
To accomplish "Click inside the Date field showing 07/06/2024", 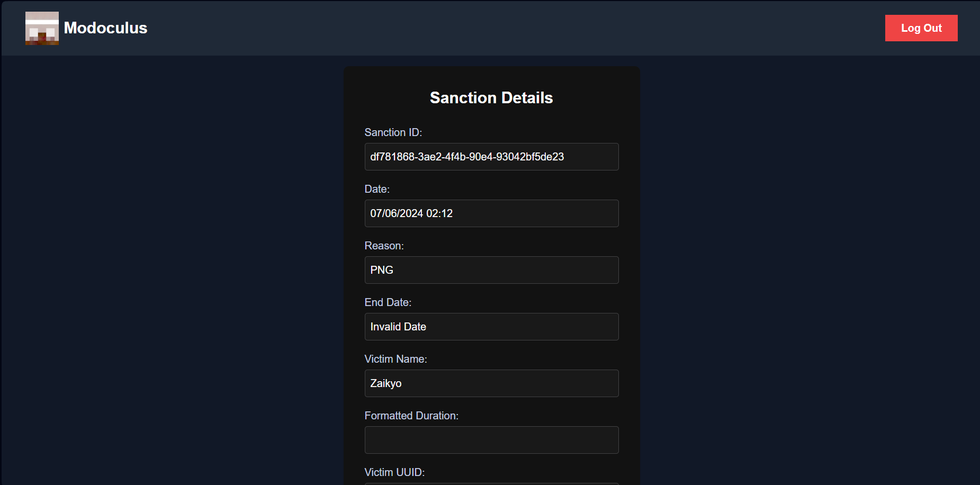I will (491, 213).
